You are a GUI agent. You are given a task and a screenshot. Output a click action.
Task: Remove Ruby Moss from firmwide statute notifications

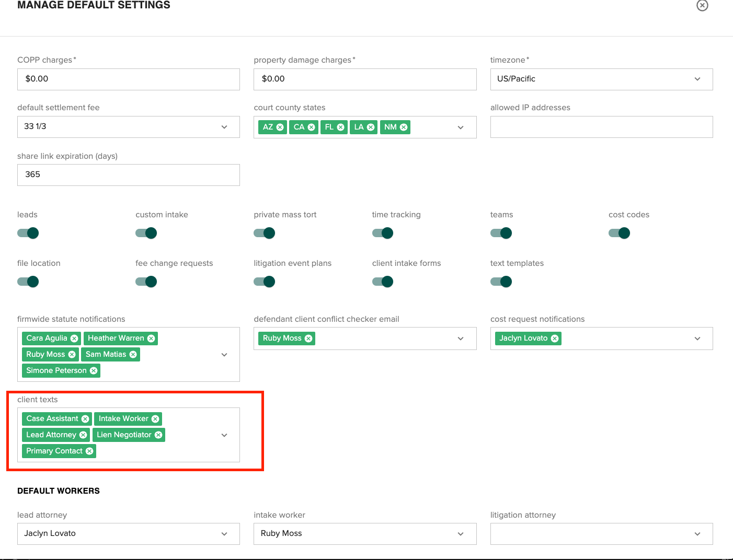pos(72,355)
